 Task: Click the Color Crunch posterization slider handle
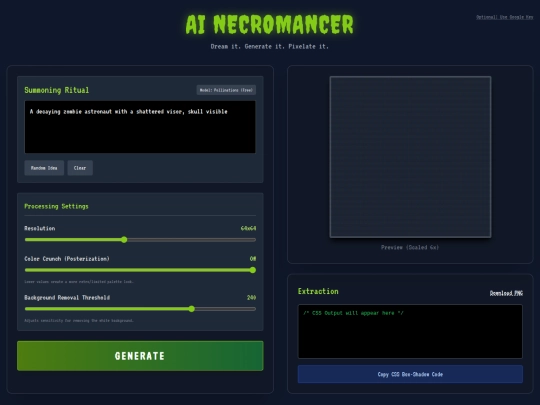[x=253, y=270]
